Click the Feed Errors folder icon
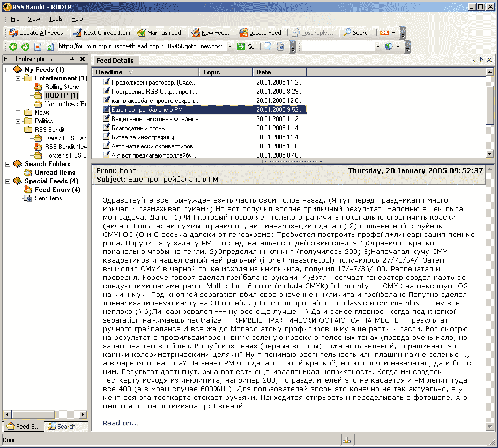This screenshot has width=498, height=448. click(x=28, y=190)
